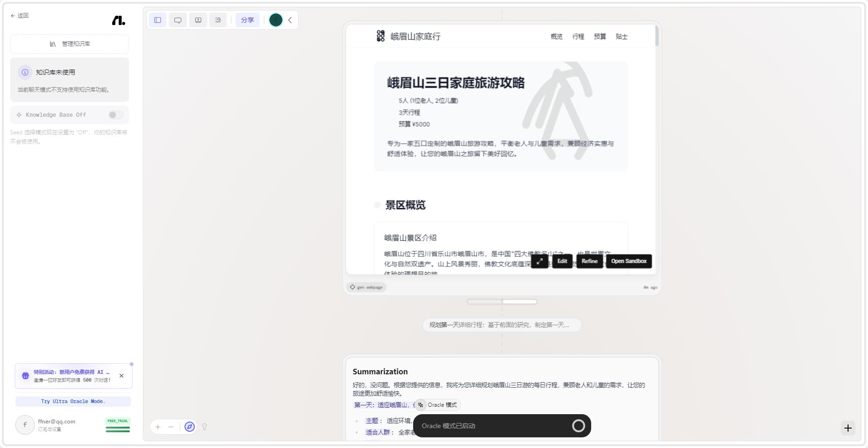Open the ffner@qq.com account settings menu
This screenshot has height=448, width=868.
tap(56, 425)
